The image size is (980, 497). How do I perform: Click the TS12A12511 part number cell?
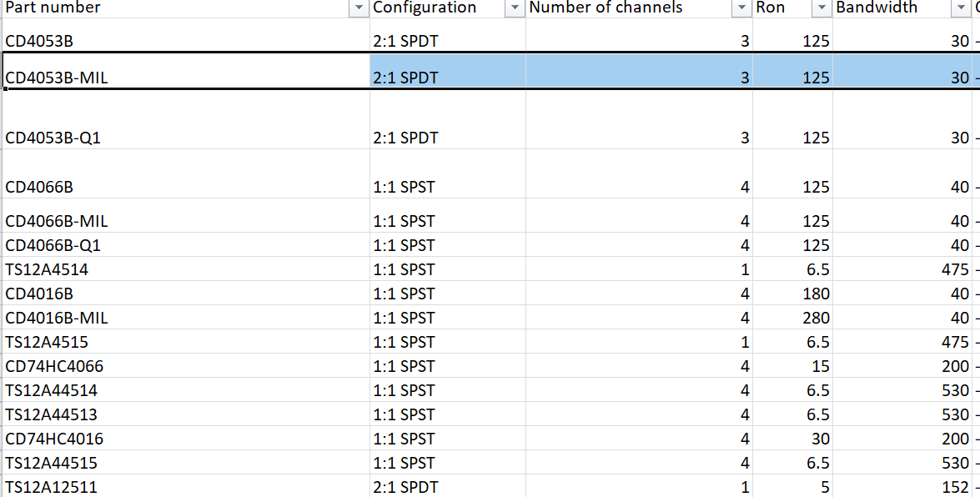185,487
